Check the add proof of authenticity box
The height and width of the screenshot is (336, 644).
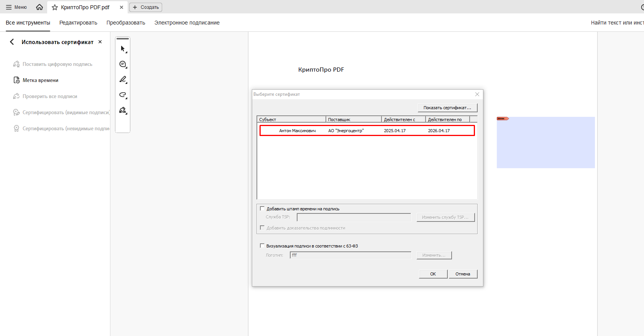pos(262,228)
